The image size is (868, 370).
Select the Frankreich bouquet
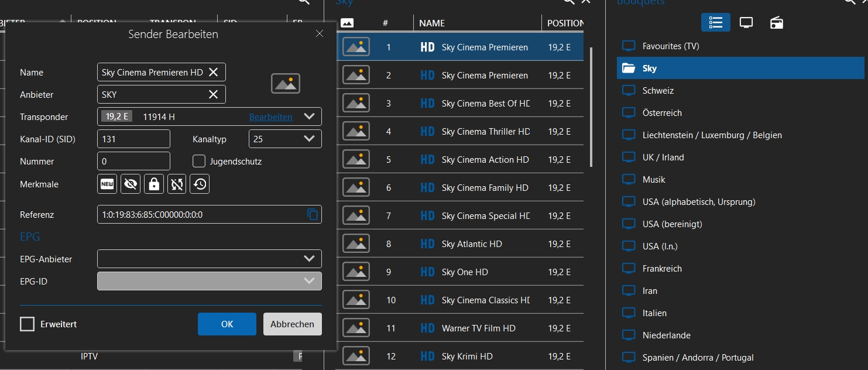coord(740,269)
